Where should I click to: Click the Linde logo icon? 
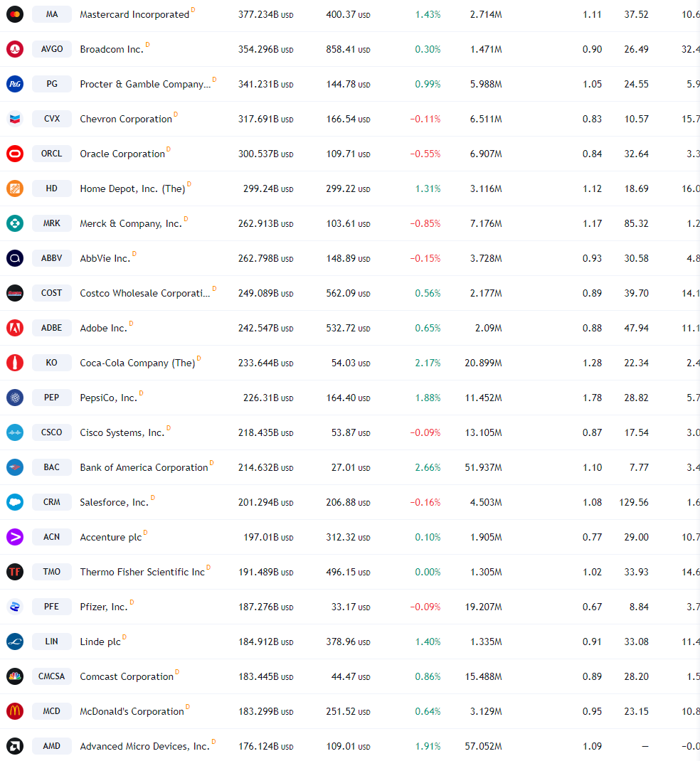(x=15, y=642)
